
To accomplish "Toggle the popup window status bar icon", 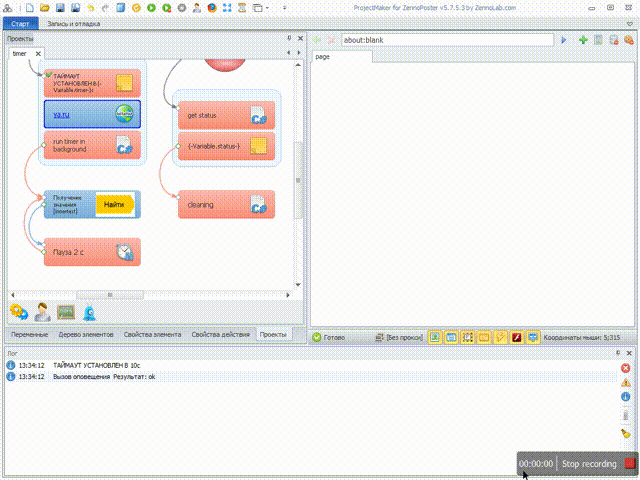I will (x=451, y=338).
